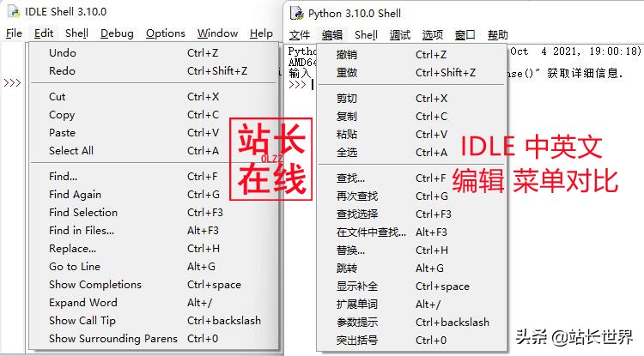The width and height of the screenshot is (644, 356).
Task: Open 在文件中查找... entry
Action: 411,232
